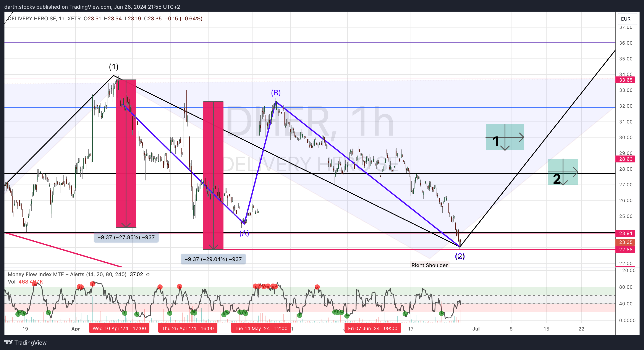644x350 pixels.
Task: Select the (2) wave label near the low
Action: click(x=460, y=256)
